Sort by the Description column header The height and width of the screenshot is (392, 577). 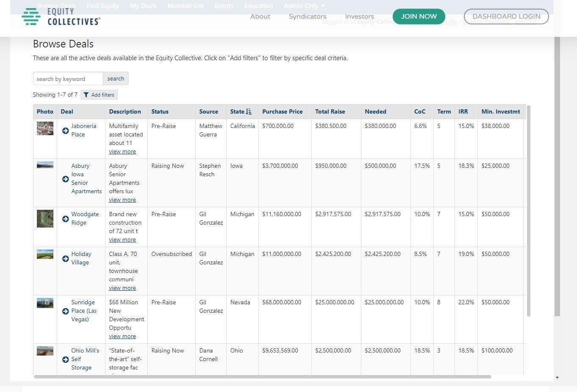pos(125,112)
